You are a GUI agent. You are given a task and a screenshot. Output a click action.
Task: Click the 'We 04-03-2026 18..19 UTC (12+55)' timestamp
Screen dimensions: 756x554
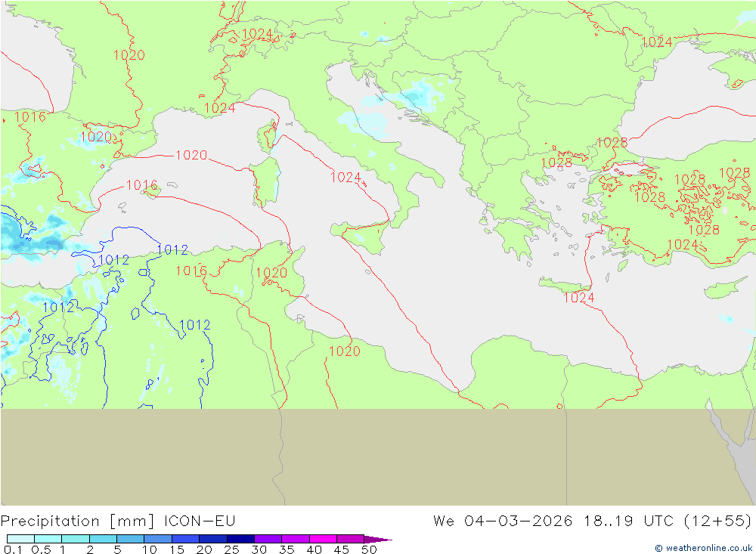pos(593,522)
